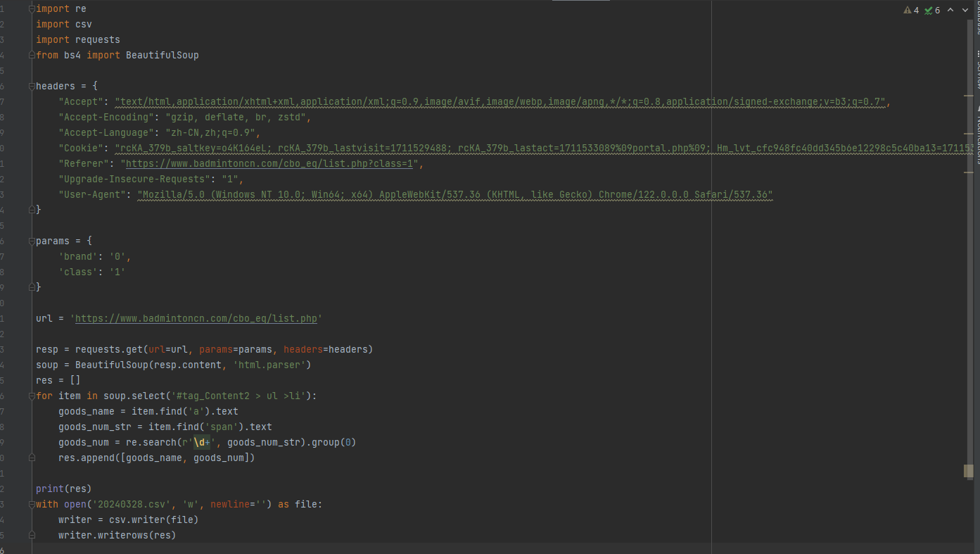The height and width of the screenshot is (554, 980).
Task: Click the fold end marker after the headers dictionary
Action: [32, 210]
